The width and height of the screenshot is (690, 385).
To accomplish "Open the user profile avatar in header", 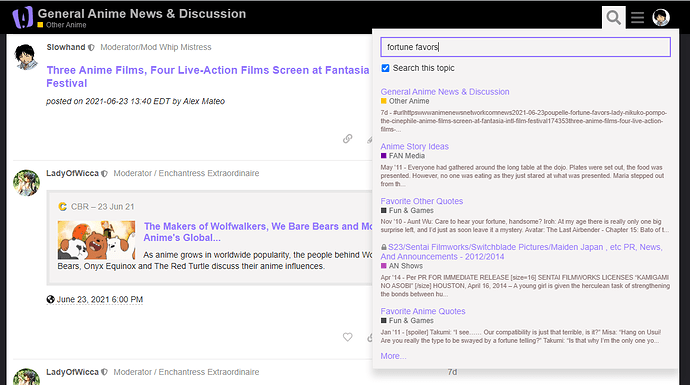I will pyautogui.click(x=661, y=18).
